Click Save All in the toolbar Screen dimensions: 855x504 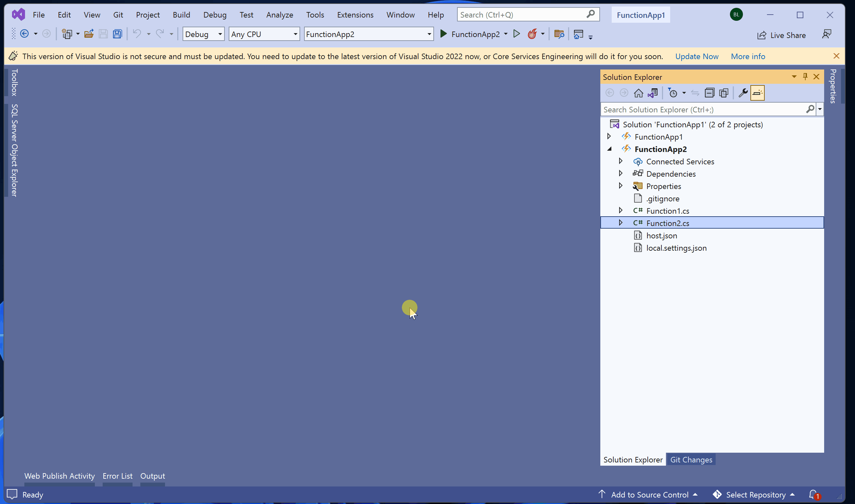(118, 34)
